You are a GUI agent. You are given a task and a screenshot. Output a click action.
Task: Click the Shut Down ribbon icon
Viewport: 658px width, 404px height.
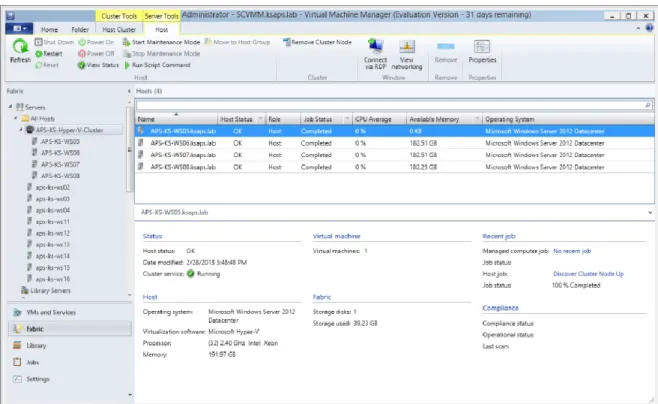point(38,42)
